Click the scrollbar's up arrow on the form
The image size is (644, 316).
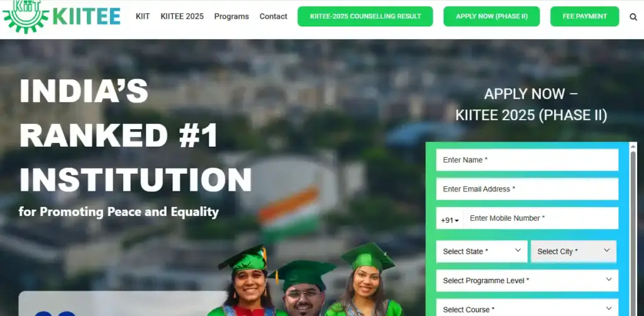pyautogui.click(x=633, y=145)
